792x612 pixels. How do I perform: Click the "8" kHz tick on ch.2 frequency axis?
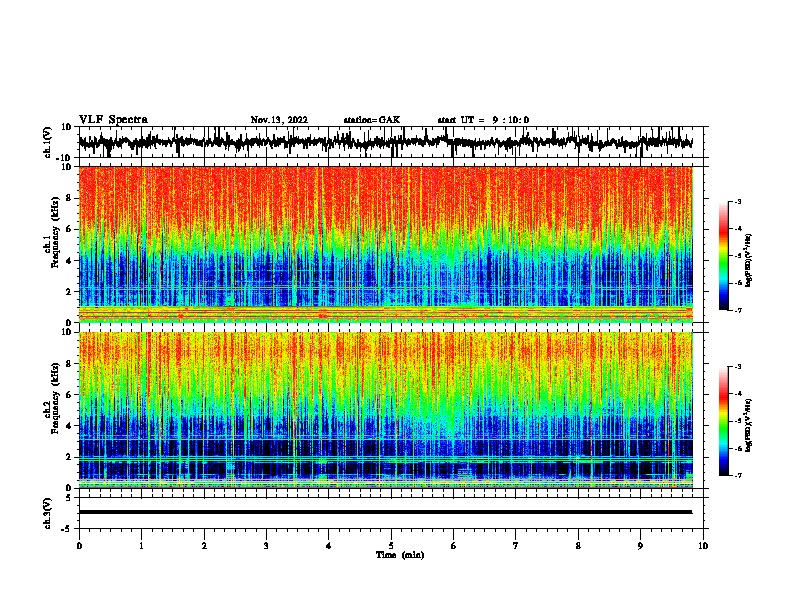69,364
